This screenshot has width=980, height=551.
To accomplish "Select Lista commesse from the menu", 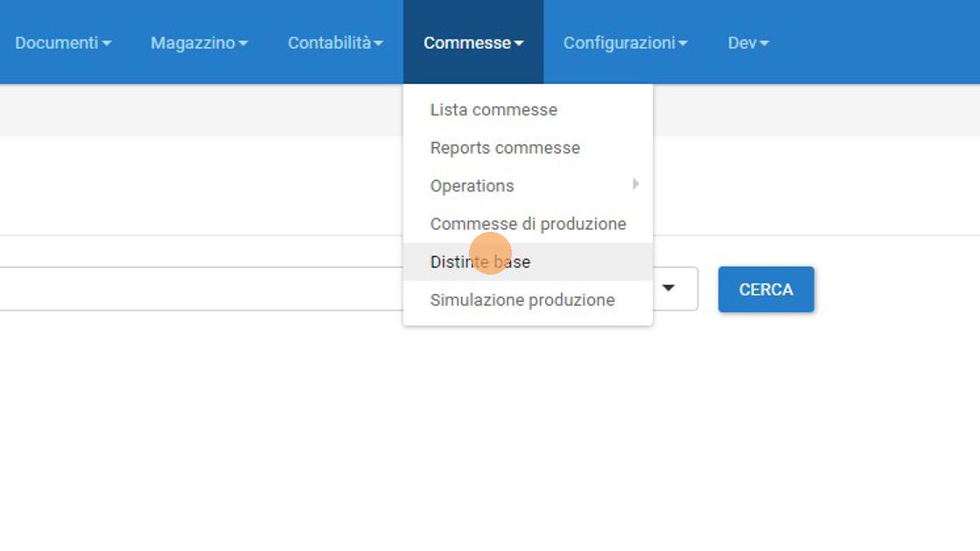I will [493, 110].
